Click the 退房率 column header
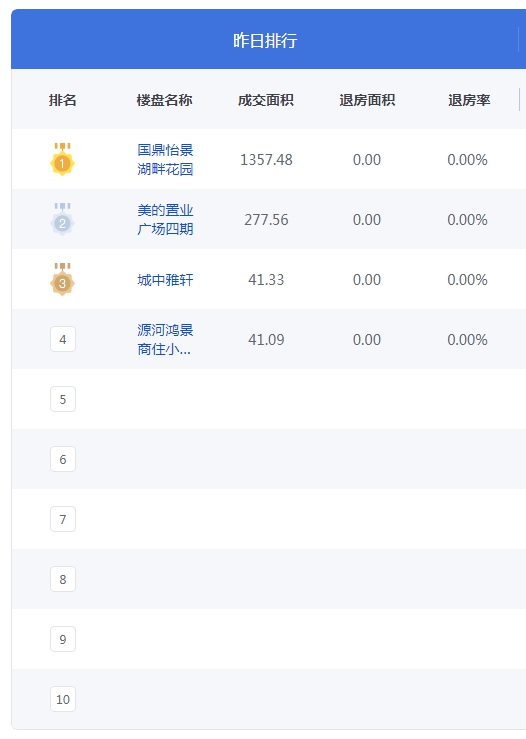 [x=469, y=100]
